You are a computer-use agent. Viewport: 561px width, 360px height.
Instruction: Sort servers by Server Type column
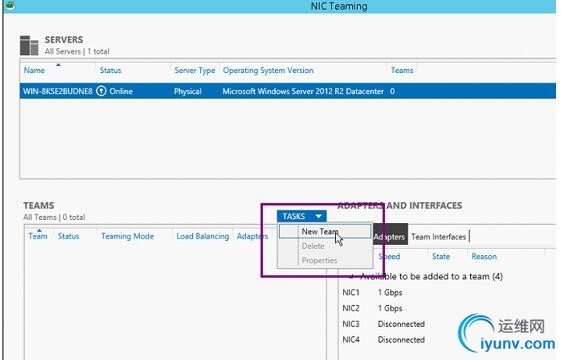(x=195, y=70)
